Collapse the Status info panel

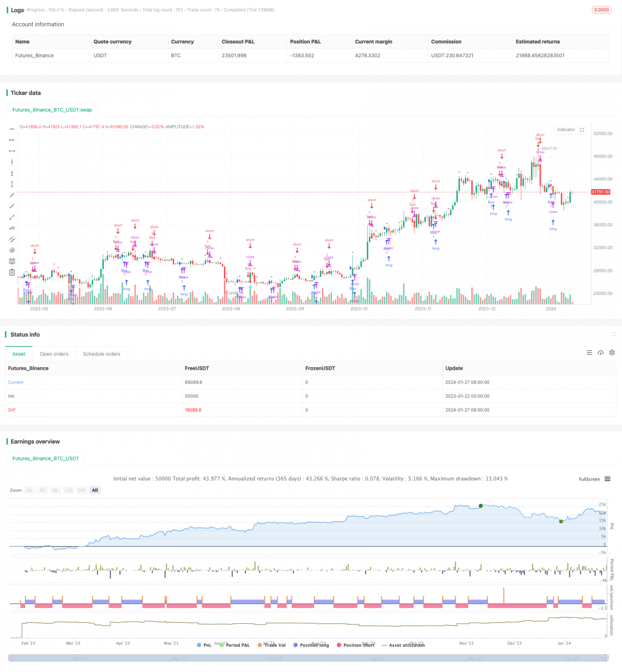point(614,335)
